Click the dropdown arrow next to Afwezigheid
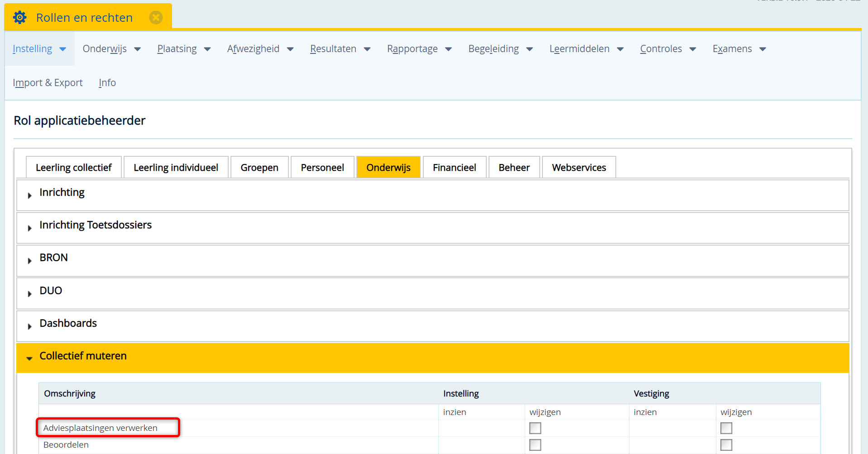The image size is (868, 454). coord(290,49)
